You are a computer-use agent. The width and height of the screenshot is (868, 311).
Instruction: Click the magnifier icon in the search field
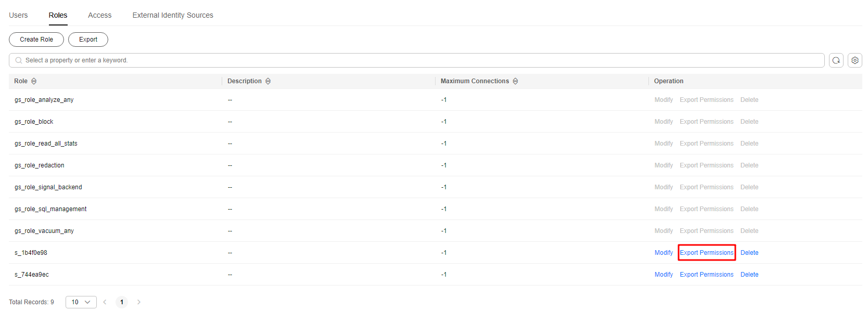pyautogui.click(x=19, y=60)
